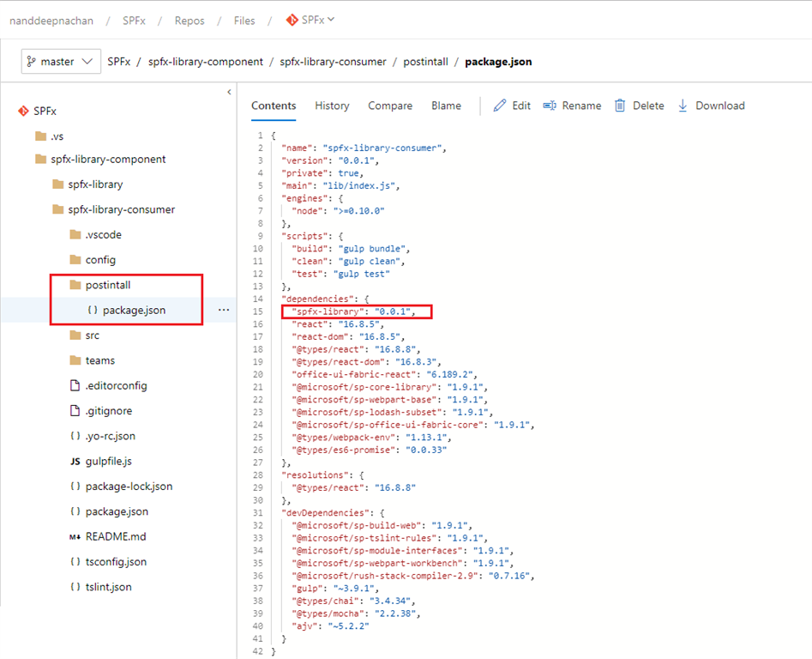
Task: Open SPFx in file path breadcrumb
Action: (118, 62)
